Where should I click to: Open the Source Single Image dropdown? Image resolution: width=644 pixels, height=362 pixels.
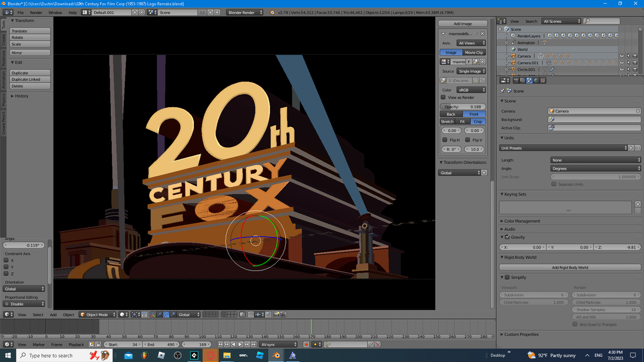(471, 71)
